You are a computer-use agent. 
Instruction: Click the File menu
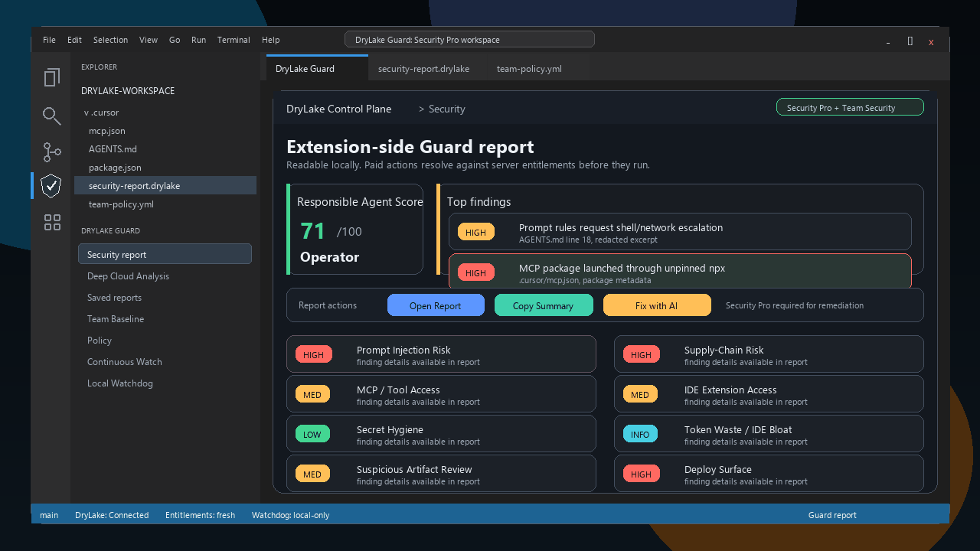pyautogui.click(x=49, y=40)
